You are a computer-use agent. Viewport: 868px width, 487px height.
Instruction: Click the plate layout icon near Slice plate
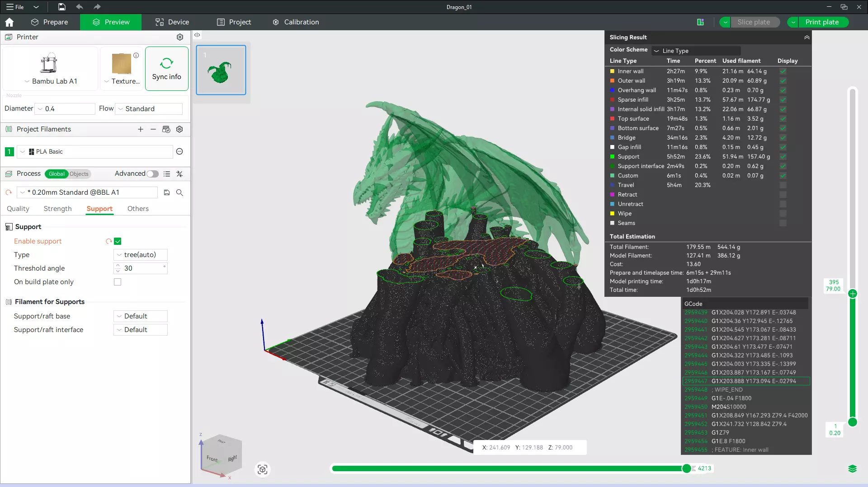pos(700,22)
